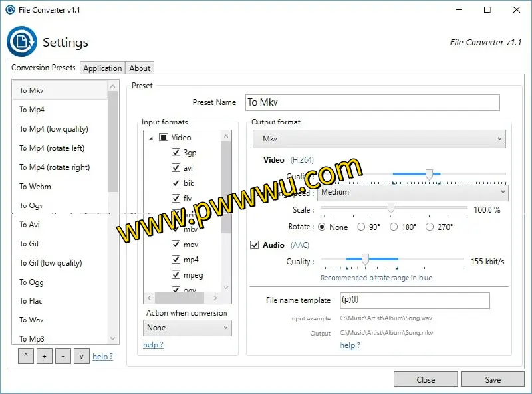Viewport: 532px width, 394px height.
Task: Click the move preset down arrow button
Action: 81,356
